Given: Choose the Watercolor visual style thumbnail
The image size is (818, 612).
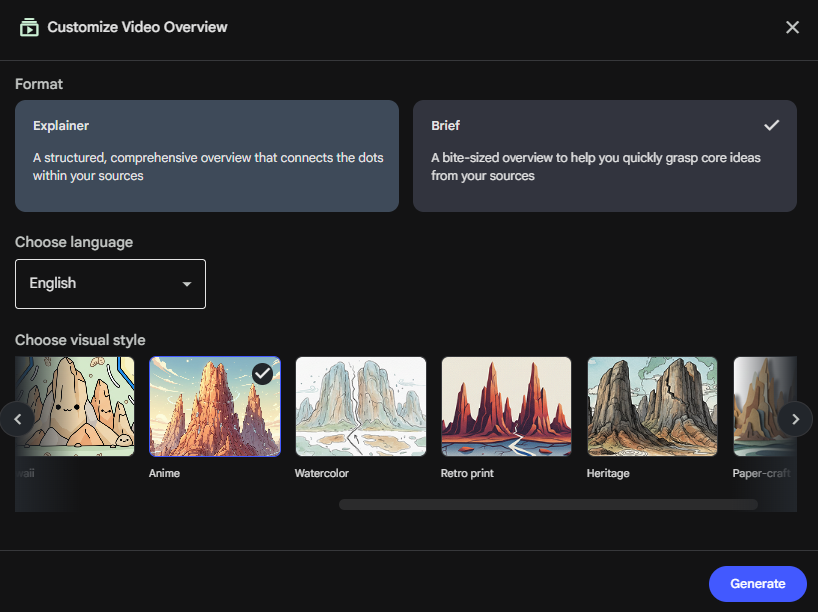Looking at the screenshot, I should tap(360, 406).
